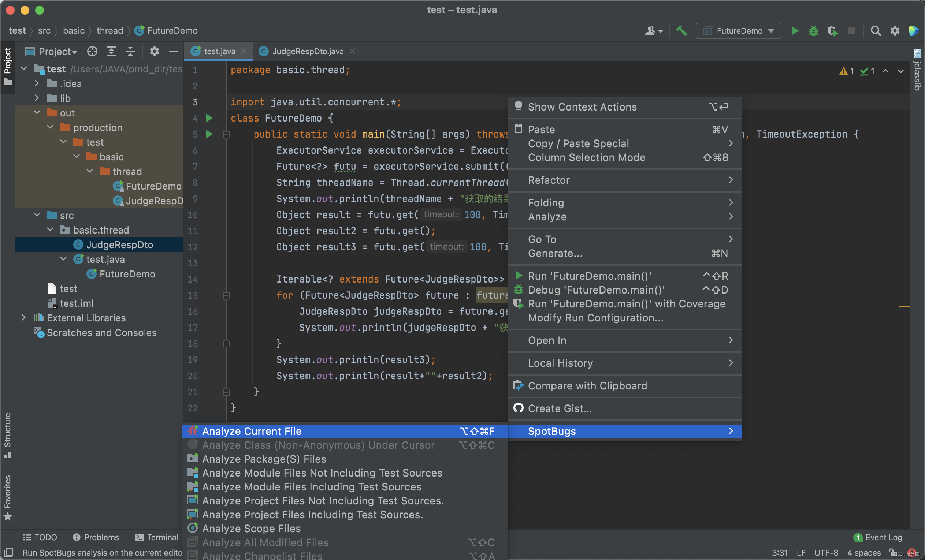Collapse the src folder
This screenshot has width=925, height=560.
37,215
